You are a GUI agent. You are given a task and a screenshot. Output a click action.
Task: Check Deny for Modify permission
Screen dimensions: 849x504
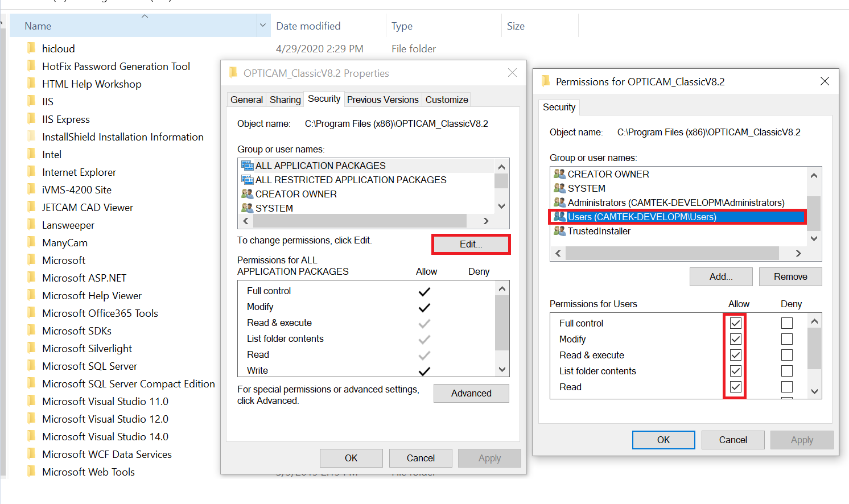(x=787, y=339)
